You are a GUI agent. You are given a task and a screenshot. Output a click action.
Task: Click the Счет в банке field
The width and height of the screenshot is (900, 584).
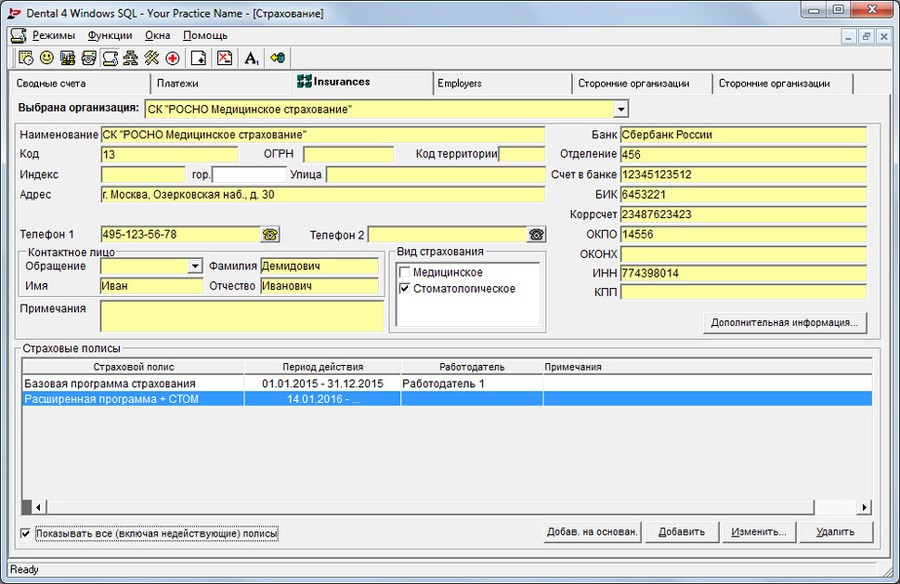tap(743, 175)
